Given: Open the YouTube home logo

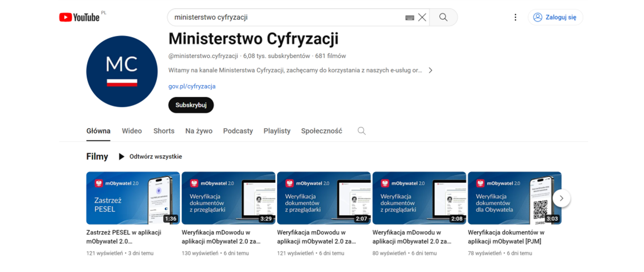Looking at the screenshot, I should 79,17.
